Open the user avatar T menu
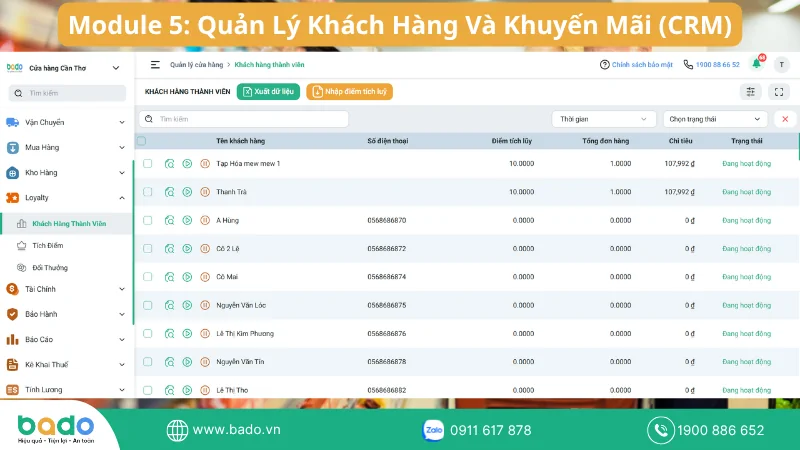The width and height of the screenshot is (800, 450). tap(782, 65)
